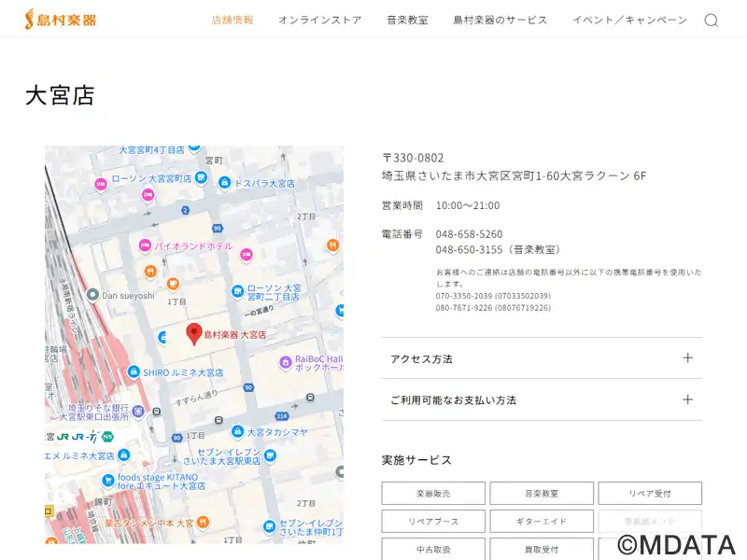Viewport: 747px width, 560px height.
Task: Open the search magnifier icon
Action: point(711,20)
